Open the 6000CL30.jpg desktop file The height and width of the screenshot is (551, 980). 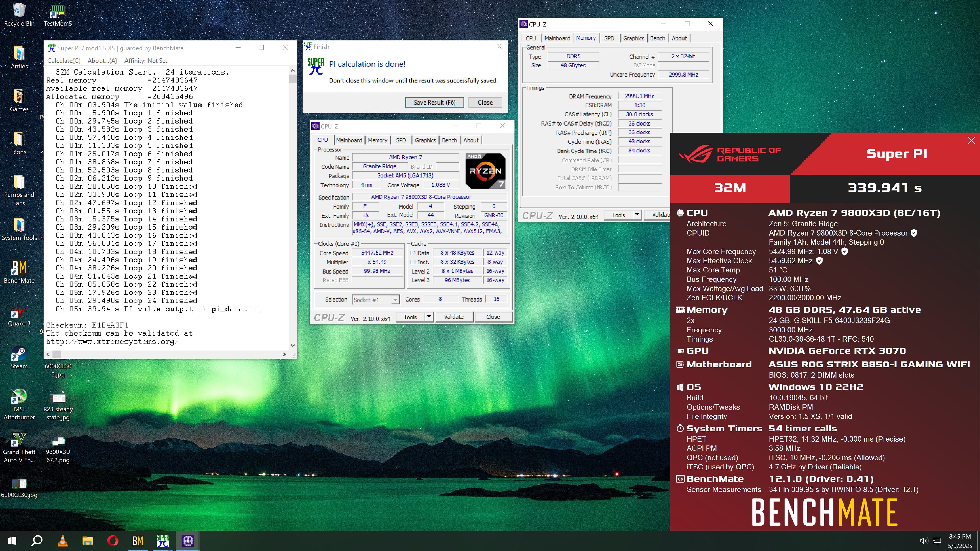(x=19, y=488)
